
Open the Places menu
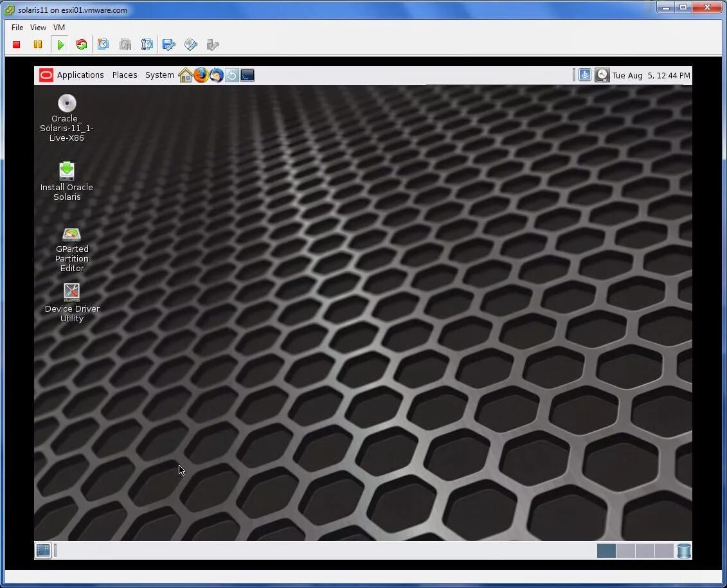pyautogui.click(x=125, y=75)
